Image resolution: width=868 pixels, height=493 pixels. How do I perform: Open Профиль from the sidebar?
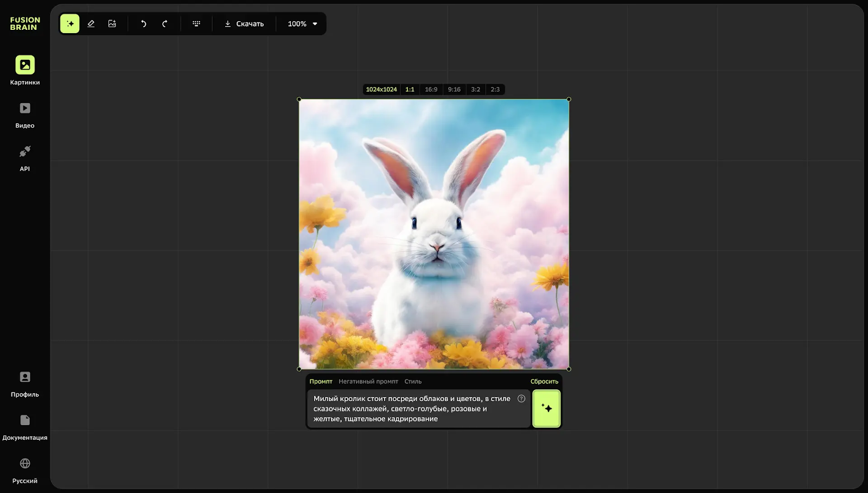tap(25, 384)
